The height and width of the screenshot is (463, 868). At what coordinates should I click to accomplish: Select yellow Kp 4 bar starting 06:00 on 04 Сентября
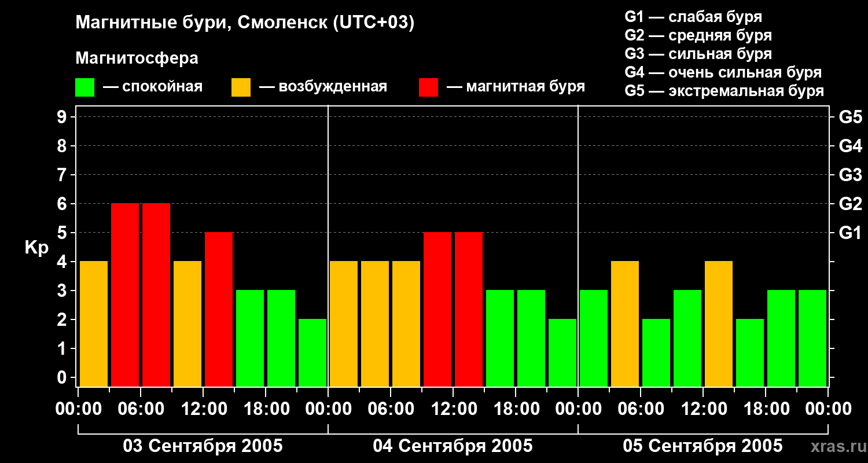406,324
